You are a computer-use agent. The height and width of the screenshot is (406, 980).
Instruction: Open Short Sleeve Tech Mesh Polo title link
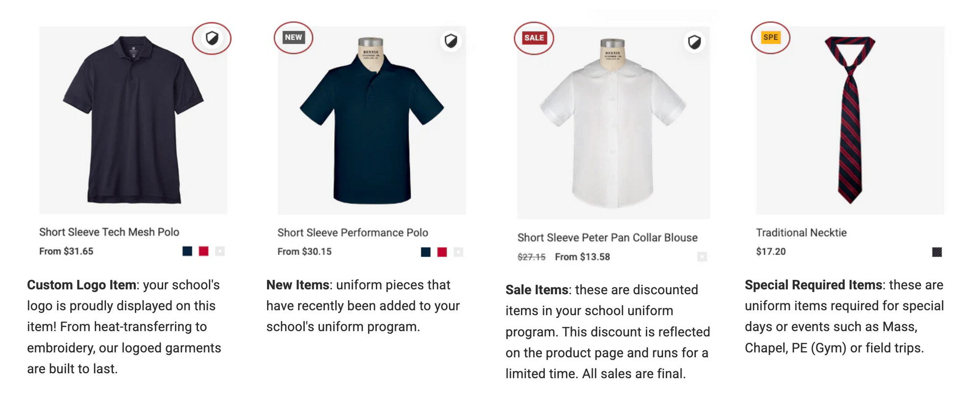pos(109,232)
